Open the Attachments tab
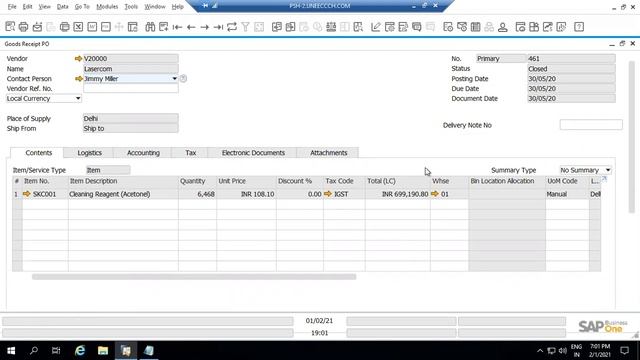The width and height of the screenshot is (640, 360). (x=329, y=153)
